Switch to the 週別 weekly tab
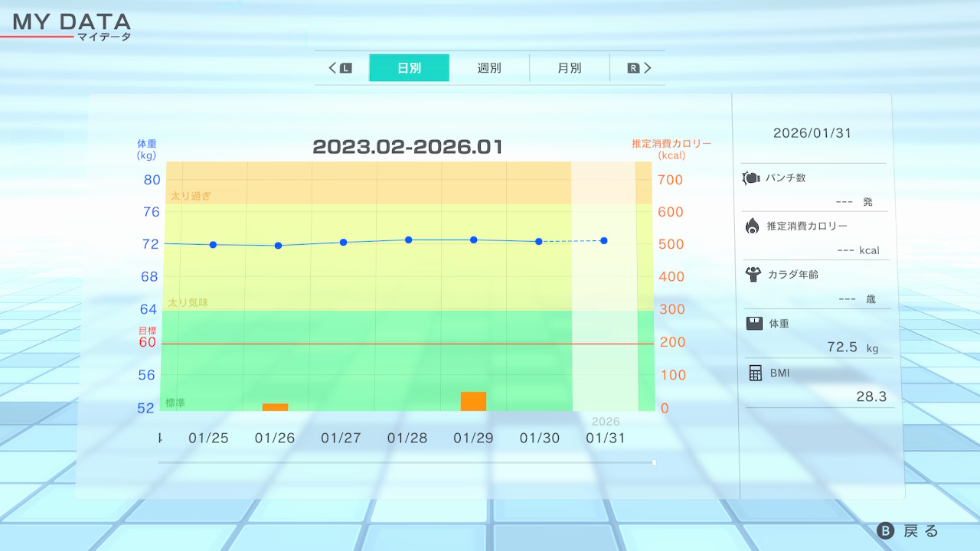This screenshot has height=551, width=980. click(x=489, y=68)
